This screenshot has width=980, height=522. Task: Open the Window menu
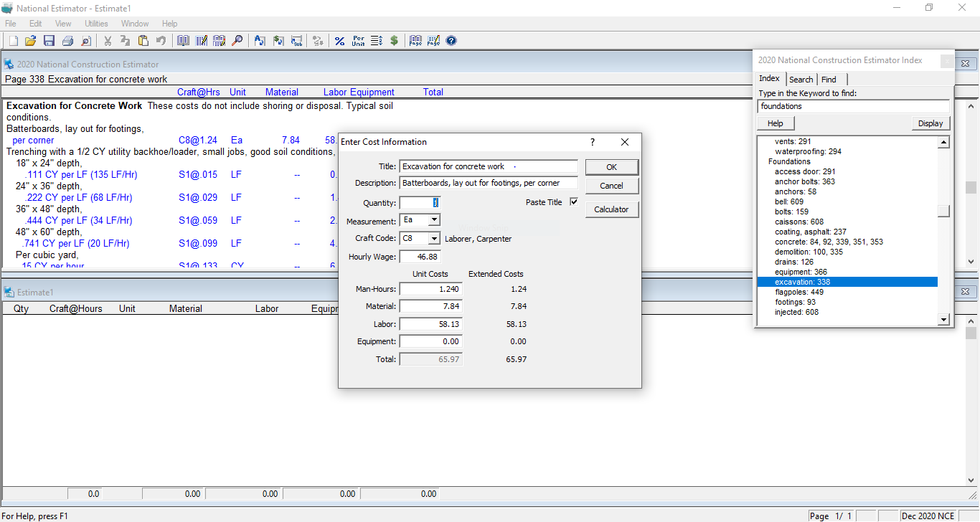(x=135, y=24)
